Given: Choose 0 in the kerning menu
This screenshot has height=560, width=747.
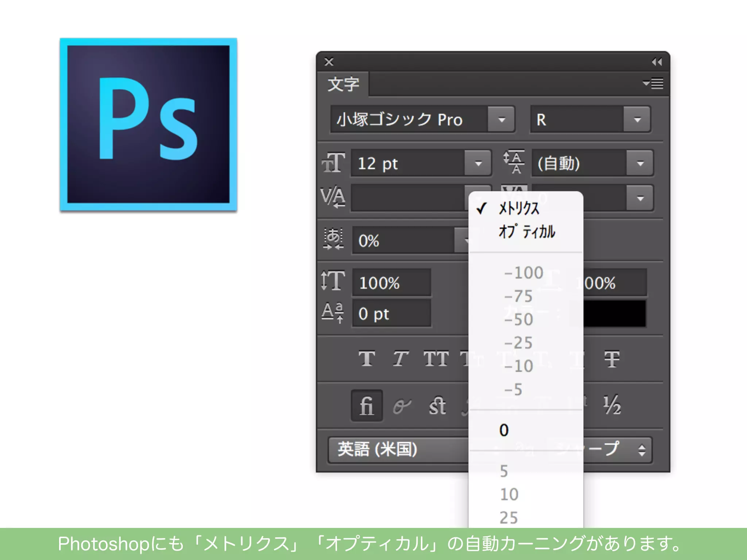Looking at the screenshot, I should tap(526, 430).
